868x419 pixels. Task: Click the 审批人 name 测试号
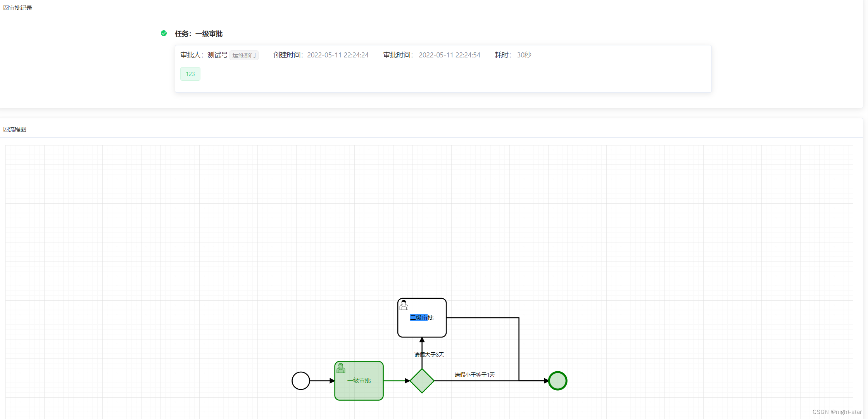point(217,55)
